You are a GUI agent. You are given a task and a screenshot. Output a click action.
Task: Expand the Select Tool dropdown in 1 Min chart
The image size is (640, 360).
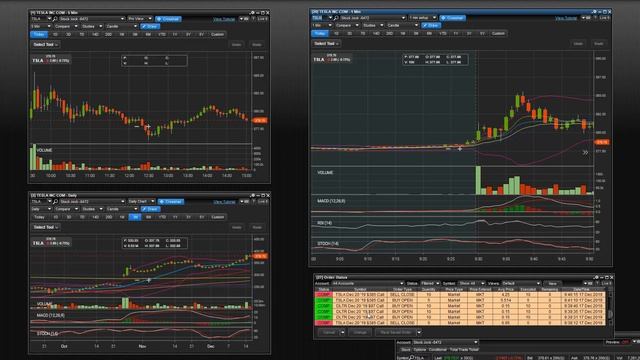point(326,44)
